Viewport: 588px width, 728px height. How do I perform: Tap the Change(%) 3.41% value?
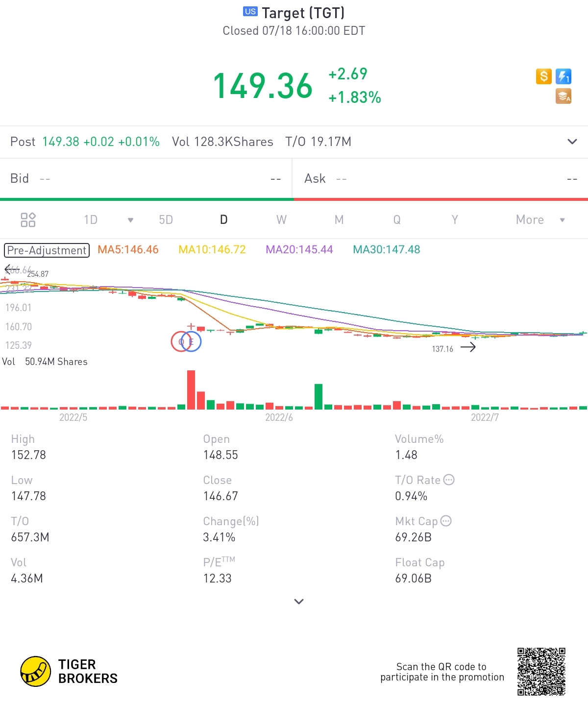click(x=219, y=537)
